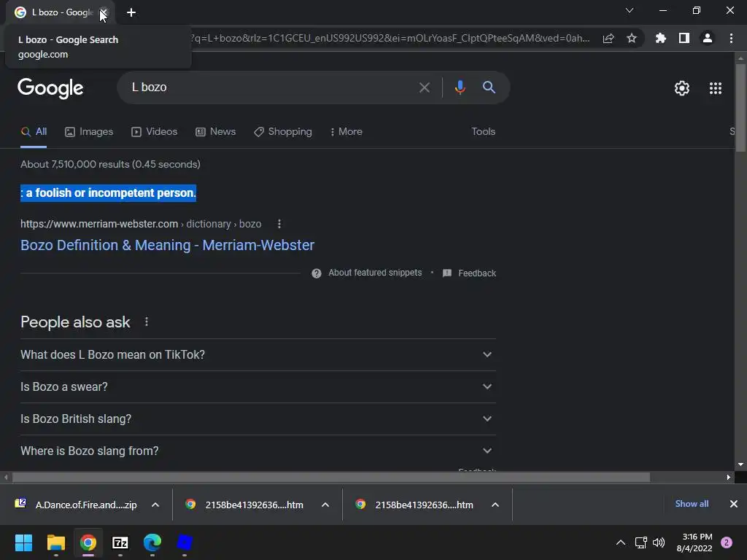
Task: Open 7-Zip from taskbar
Action: coord(120,542)
